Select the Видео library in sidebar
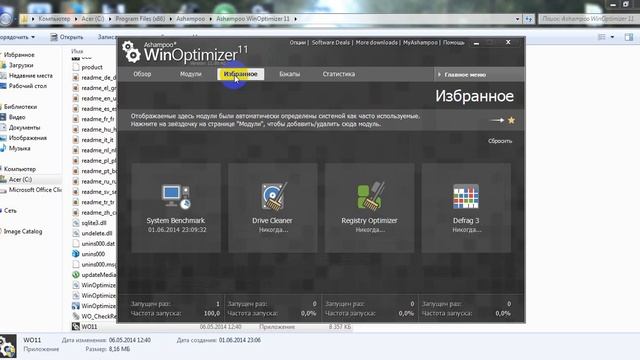The image size is (640, 360). (x=16, y=117)
